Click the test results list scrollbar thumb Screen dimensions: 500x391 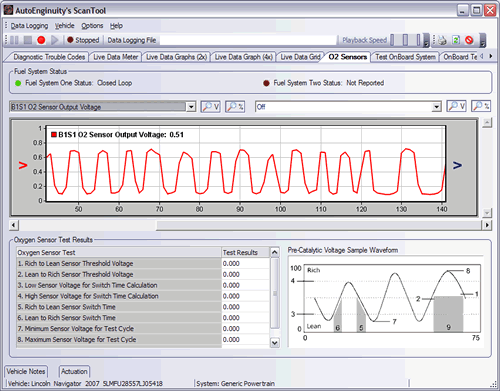(275, 293)
